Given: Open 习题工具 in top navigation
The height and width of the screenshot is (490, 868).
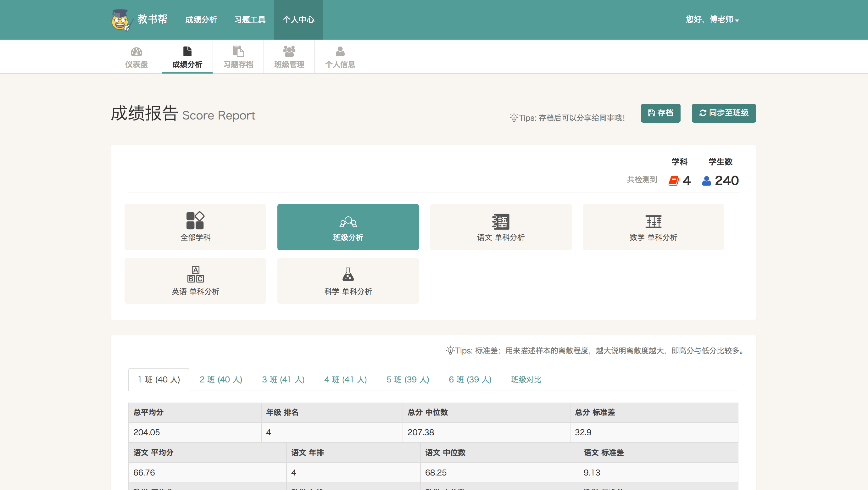Looking at the screenshot, I should (250, 19).
